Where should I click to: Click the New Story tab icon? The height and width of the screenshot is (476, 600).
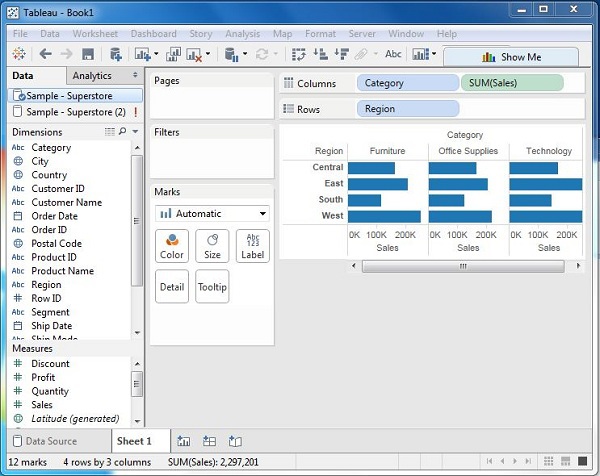(x=235, y=441)
